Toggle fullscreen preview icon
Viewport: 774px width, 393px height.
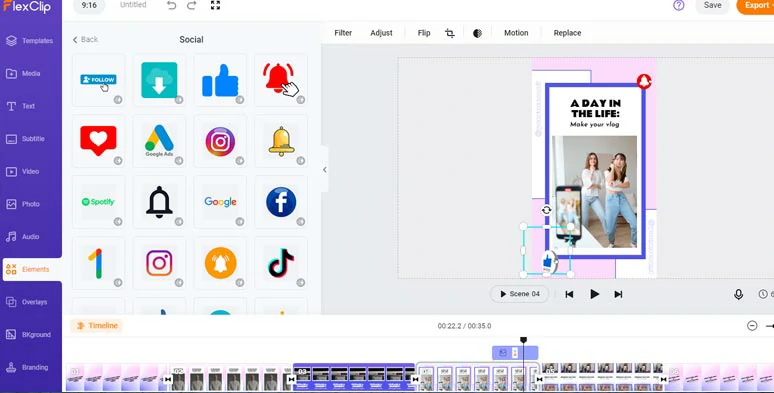point(215,5)
